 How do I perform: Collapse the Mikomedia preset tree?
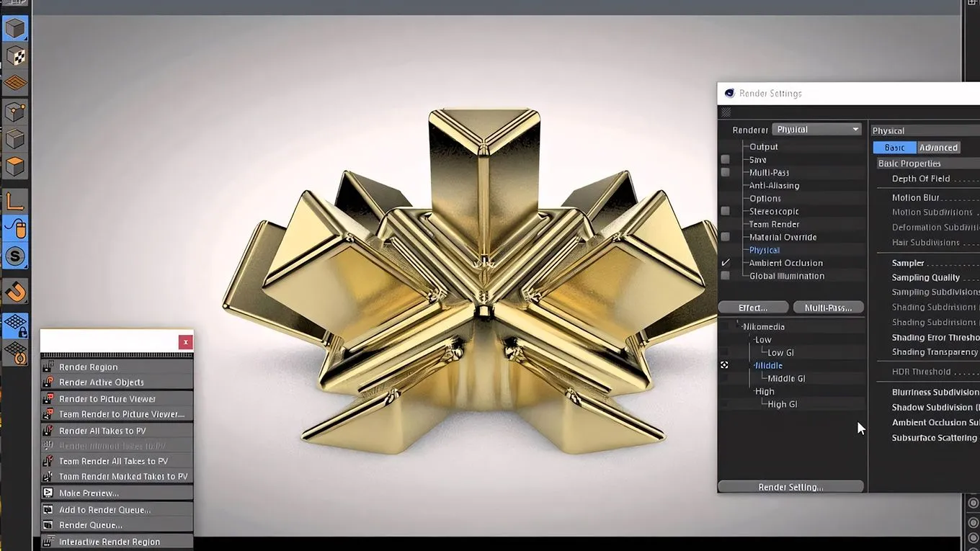coord(744,326)
